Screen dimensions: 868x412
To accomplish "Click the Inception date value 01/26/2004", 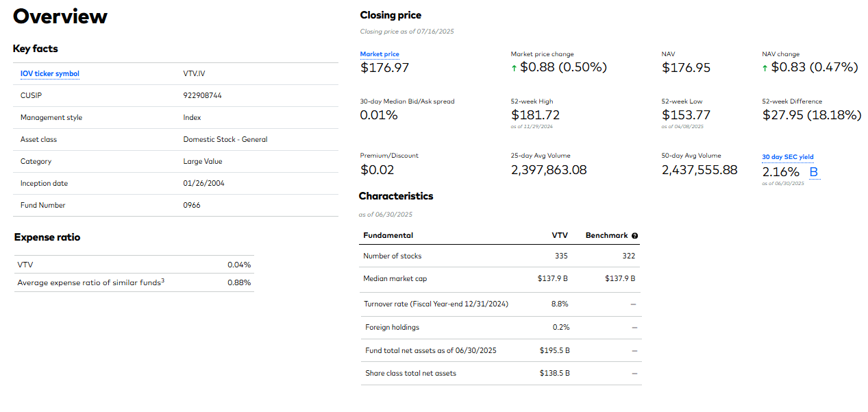I will tap(203, 184).
